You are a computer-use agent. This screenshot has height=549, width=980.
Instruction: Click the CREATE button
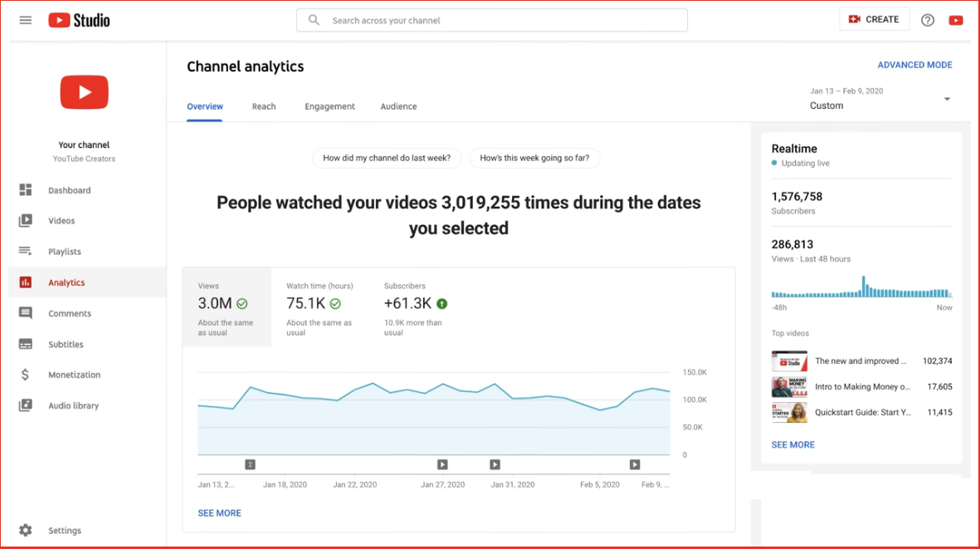[874, 18]
